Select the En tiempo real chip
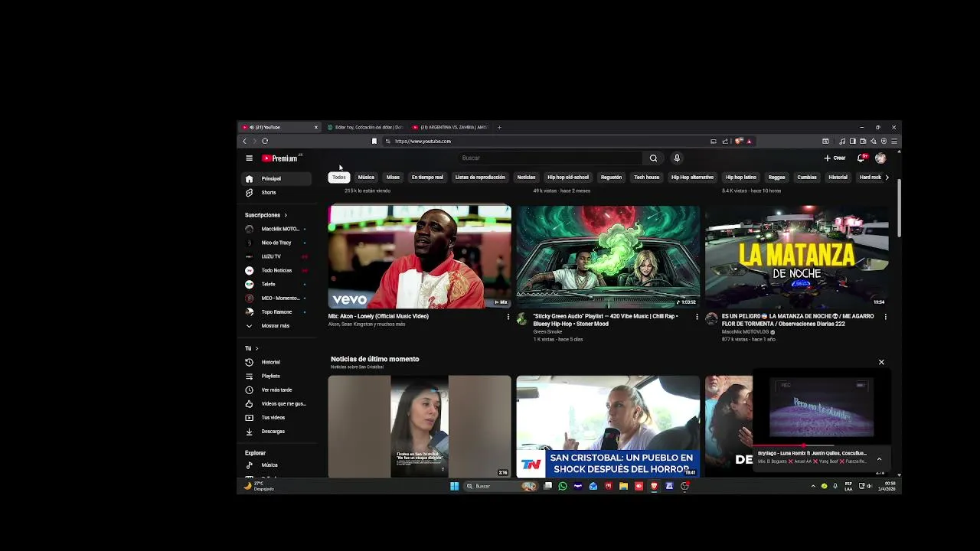 tap(427, 178)
